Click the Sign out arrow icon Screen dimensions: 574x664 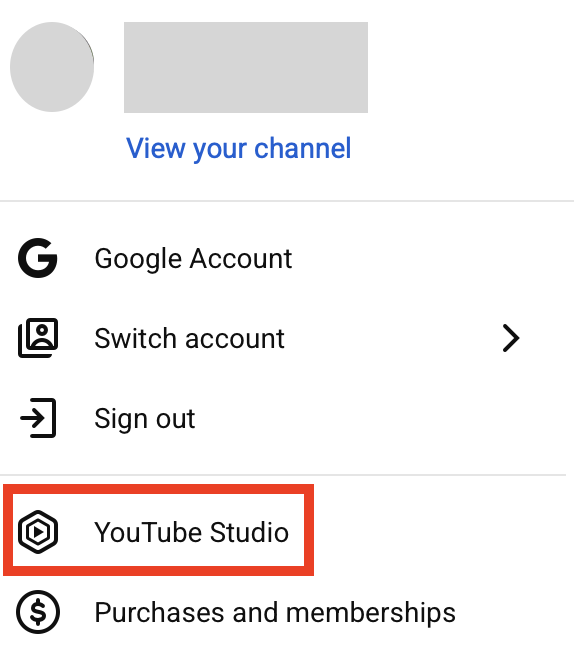(x=38, y=418)
